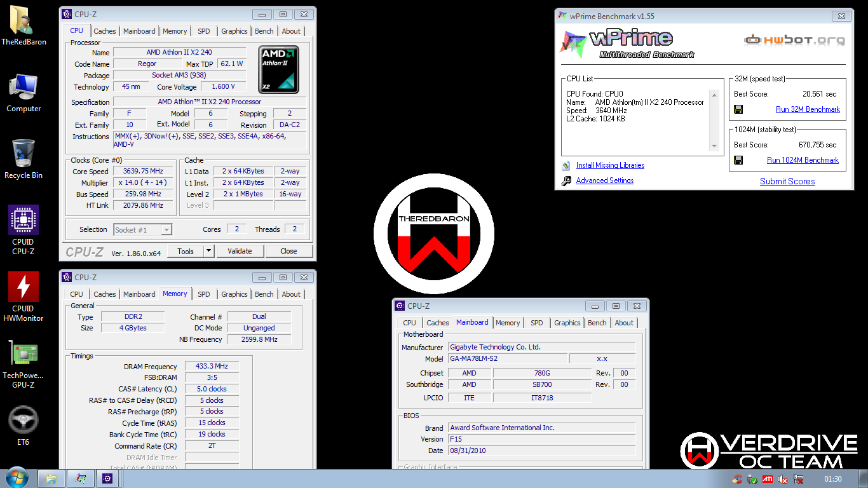Image resolution: width=868 pixels, height=488 pixels.
Task: Click title bar icon of top CPU-Z window
Action: tap(66, 14)
